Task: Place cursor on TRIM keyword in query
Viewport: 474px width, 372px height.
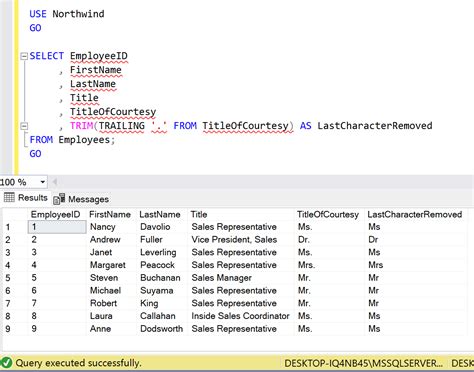Action: click(82, 126)
